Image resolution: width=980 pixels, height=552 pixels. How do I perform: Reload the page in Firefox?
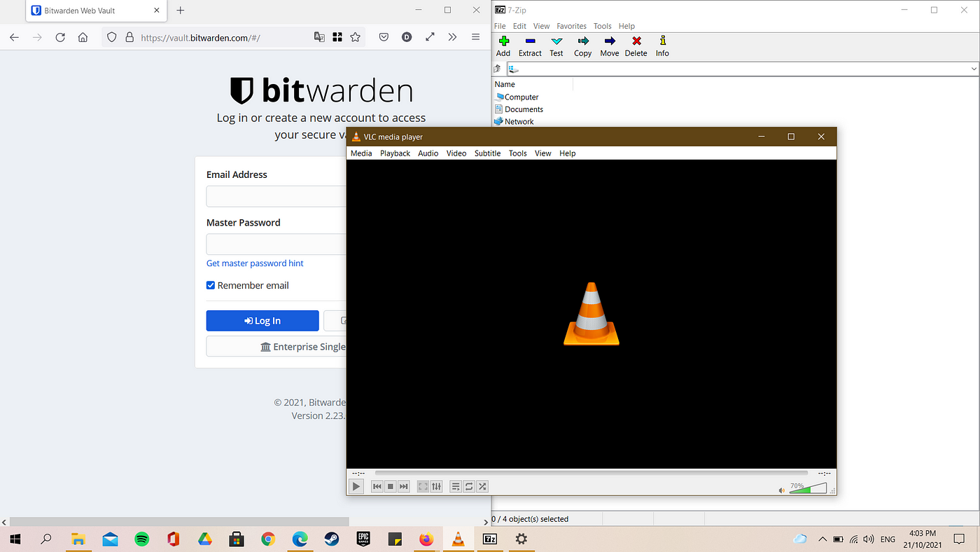60,37
